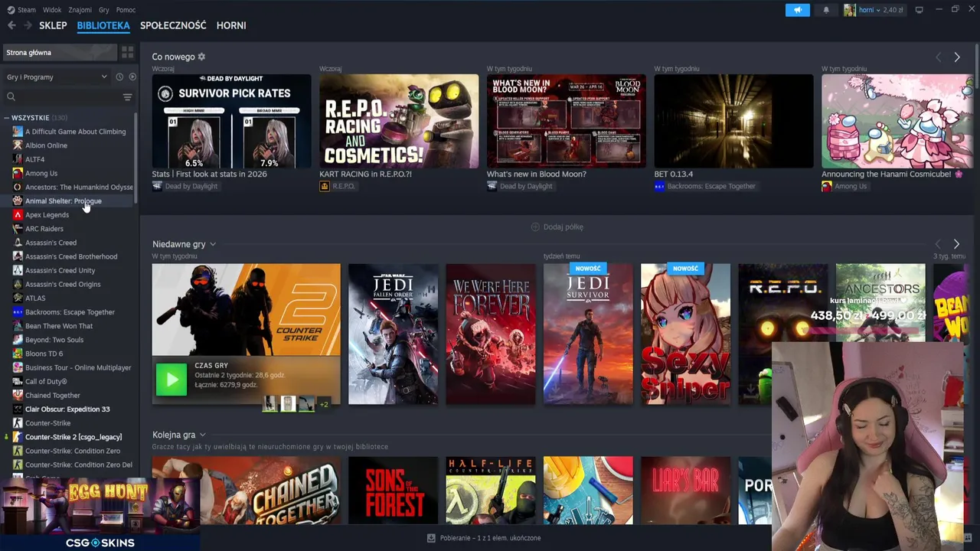The height and width of the screenshot is (551, 980).
Task: Click the Bloons TD 6 list icon
Action: coord(18,354)
